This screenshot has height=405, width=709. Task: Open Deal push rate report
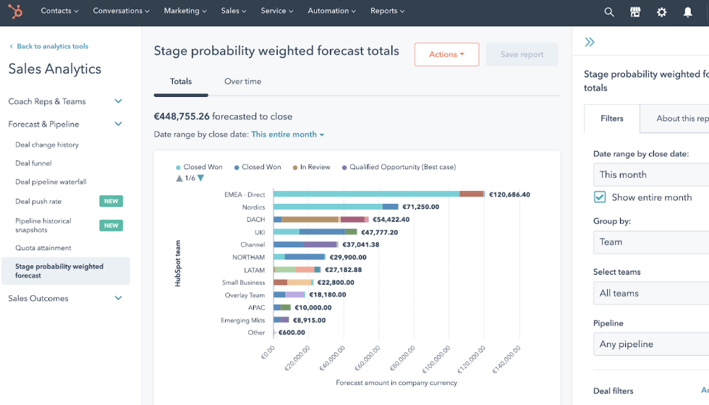(x=38, y=201)
